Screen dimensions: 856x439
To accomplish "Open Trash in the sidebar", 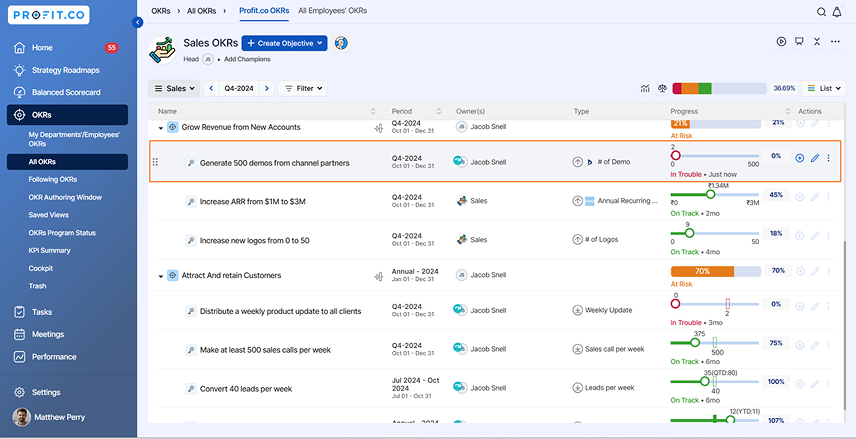I will (37, 286).
